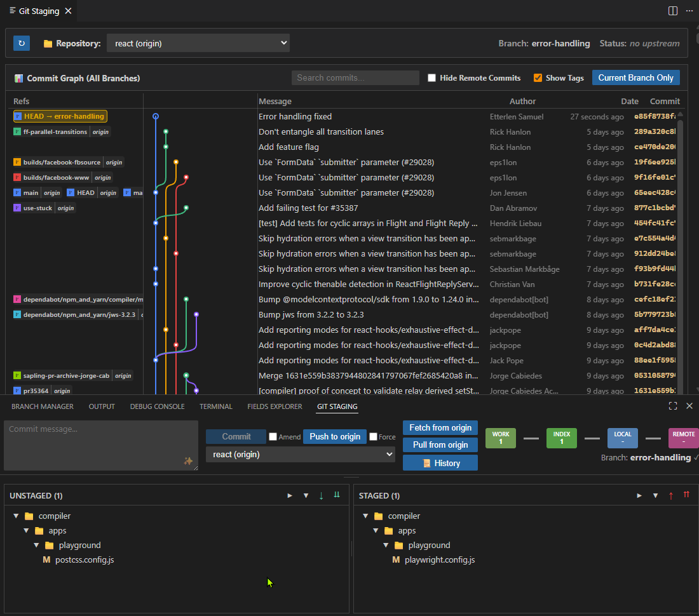
Task: Select the Git Staging panel tab
Action: [337, 406]
